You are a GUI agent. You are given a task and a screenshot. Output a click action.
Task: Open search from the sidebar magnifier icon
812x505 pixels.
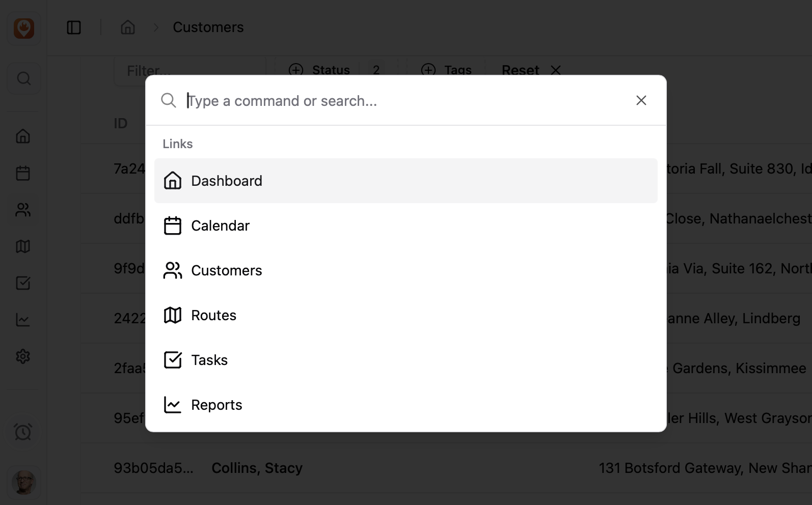[x=24, y=78]
